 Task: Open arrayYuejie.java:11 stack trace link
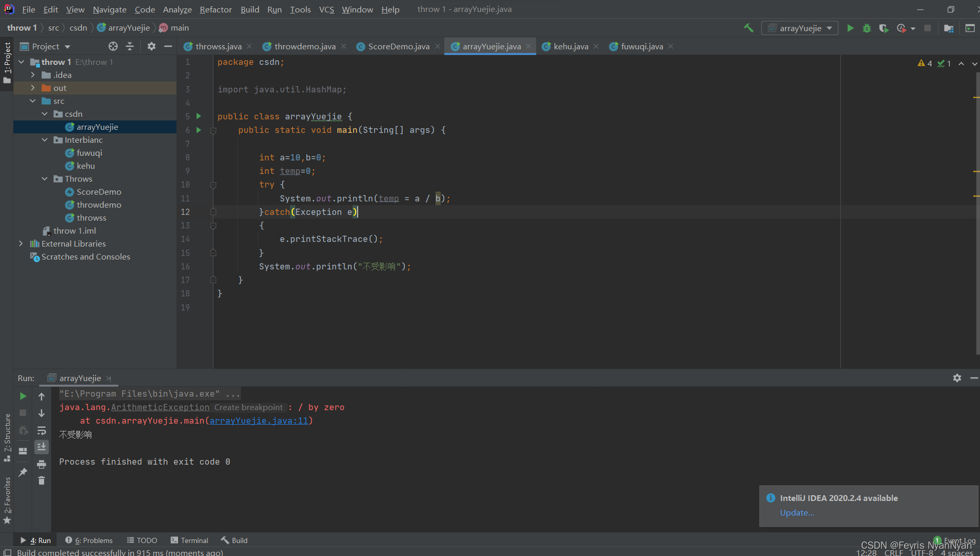(x=259, y=421)
